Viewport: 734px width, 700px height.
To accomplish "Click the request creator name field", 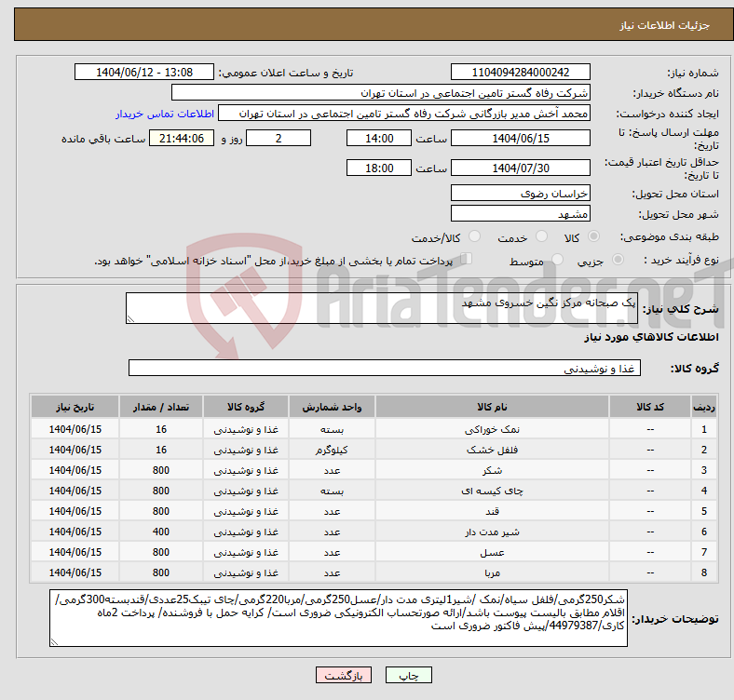I will point(404,114).
